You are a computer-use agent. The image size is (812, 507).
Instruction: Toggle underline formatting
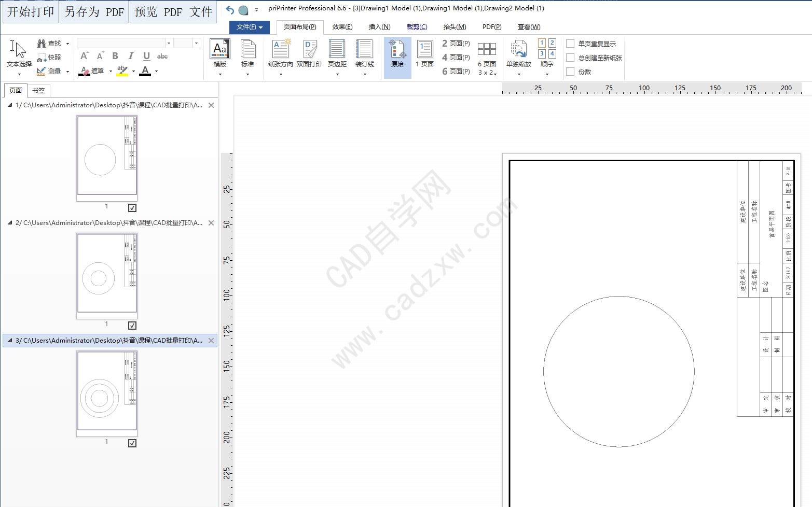point(146,56)
